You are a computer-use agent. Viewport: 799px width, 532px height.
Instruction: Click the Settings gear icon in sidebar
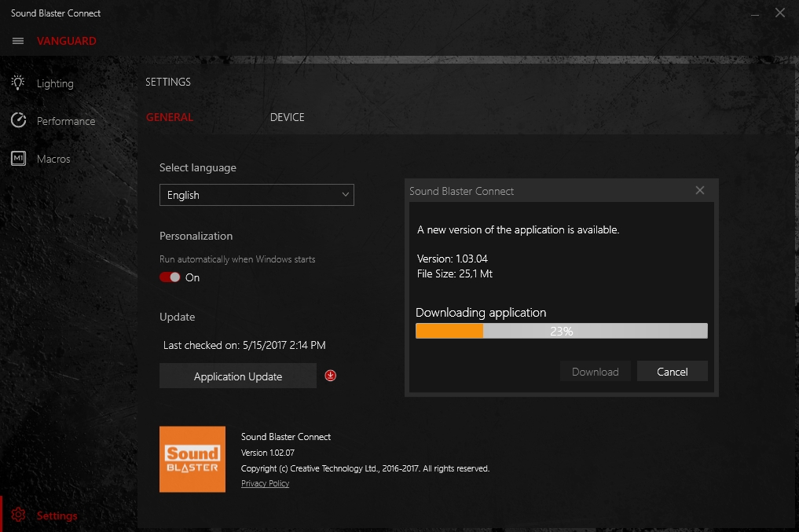18,515
